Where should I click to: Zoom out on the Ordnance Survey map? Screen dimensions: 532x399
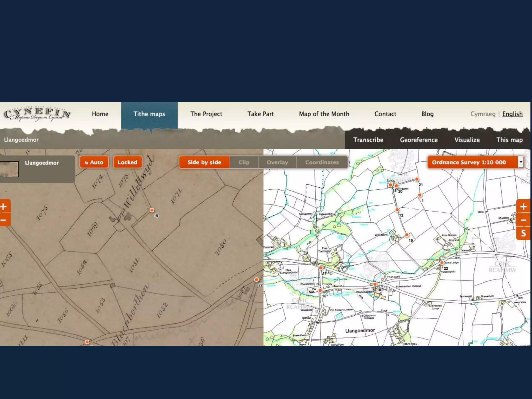tap(523, 220)
